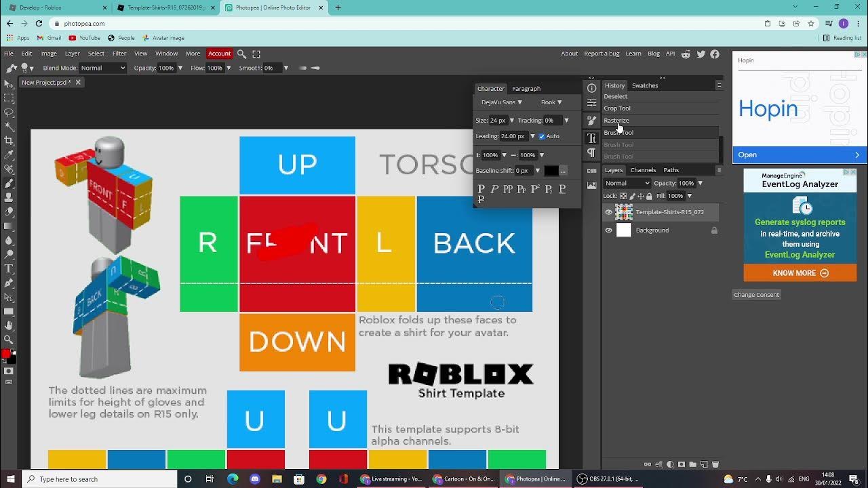Create new layer icon in Layers panel
Viewport: 868px width, 488px height.
704,465
